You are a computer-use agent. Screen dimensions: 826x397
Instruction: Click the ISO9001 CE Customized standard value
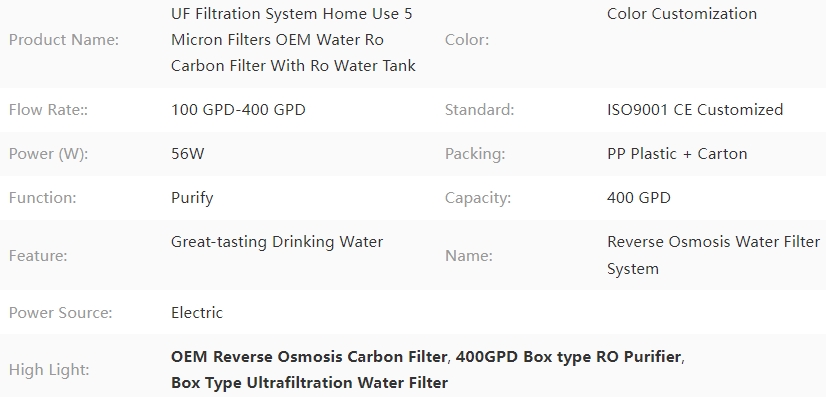coord(695,110)
